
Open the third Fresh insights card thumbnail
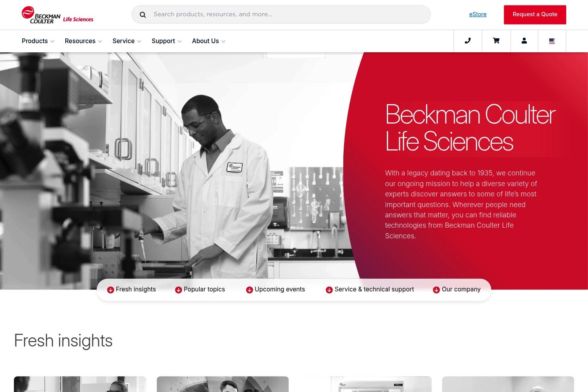coord(365,384)
